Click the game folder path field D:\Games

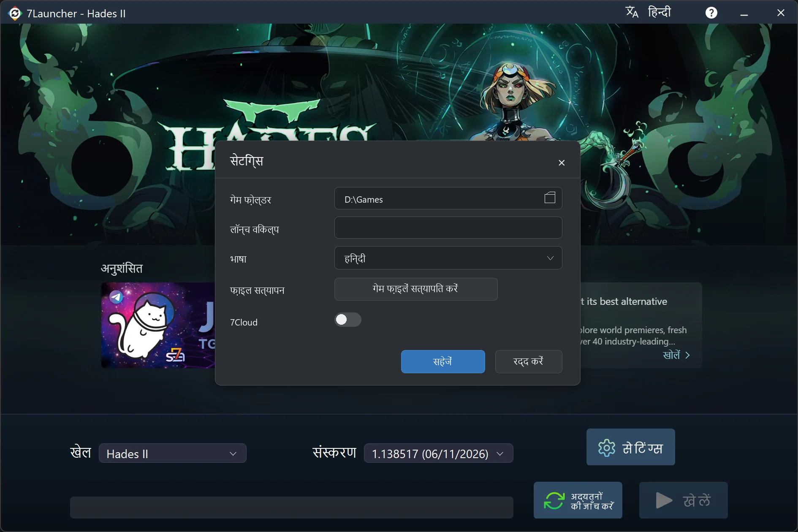448,198
